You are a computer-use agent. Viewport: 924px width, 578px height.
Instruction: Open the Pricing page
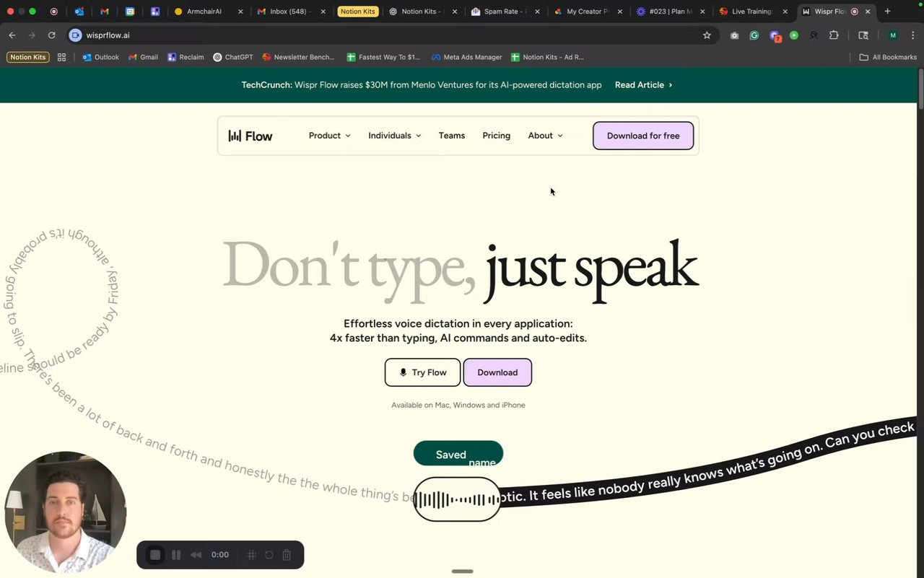coord(497,136)
